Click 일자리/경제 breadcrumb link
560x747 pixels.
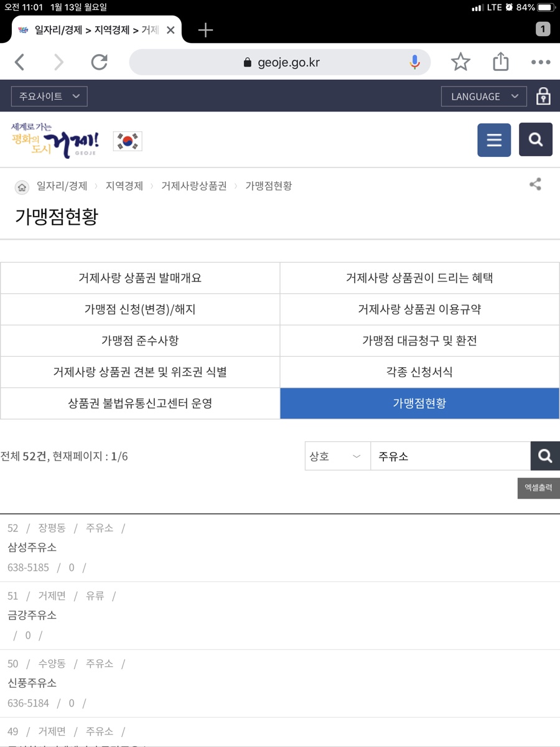click(x=62, y=186)
